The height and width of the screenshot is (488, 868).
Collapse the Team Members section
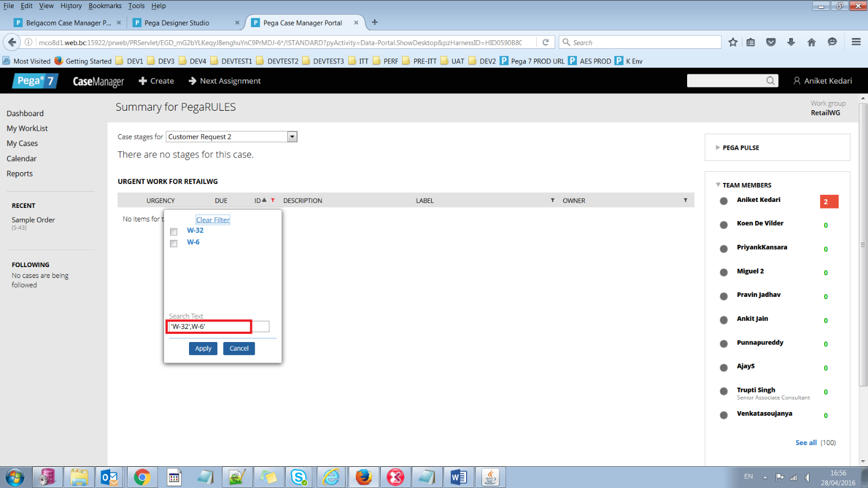718,185
